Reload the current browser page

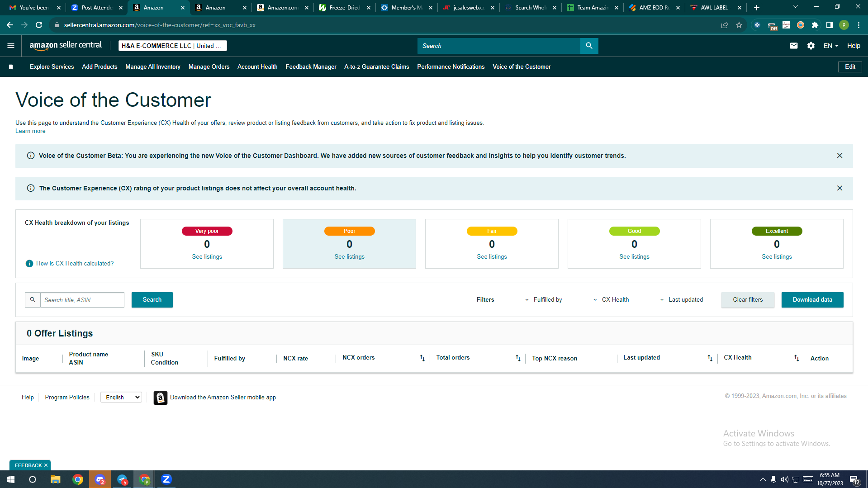coord(39,25)
